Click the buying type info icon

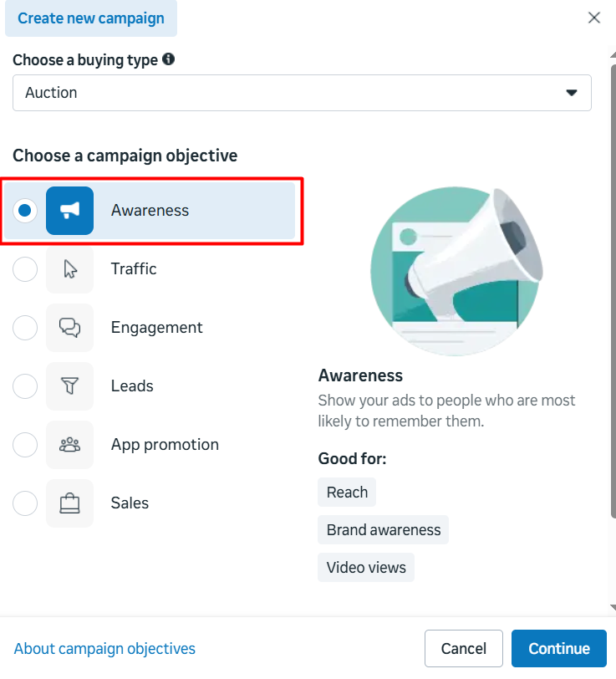[x=168, y=59]
